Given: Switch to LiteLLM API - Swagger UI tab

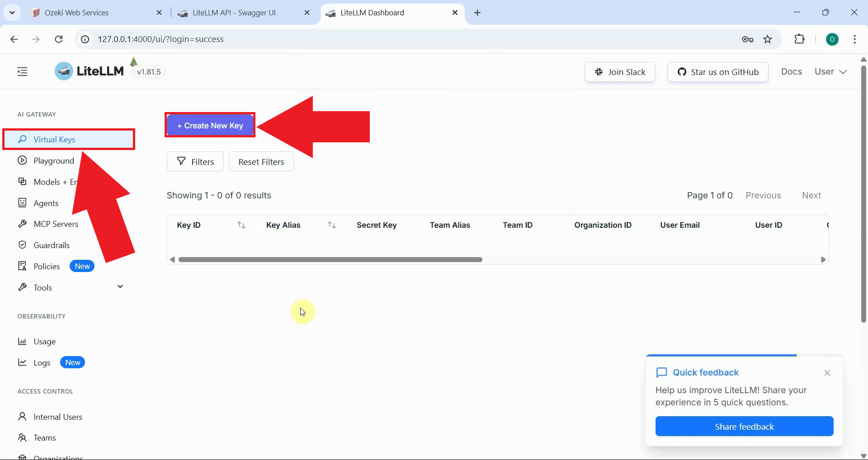Looking at the screenshot, I should (x=234, y=13).
